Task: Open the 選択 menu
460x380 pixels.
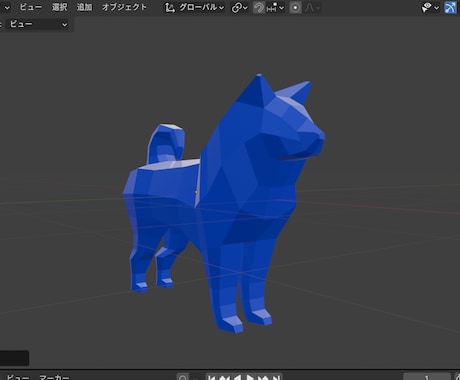Action: coord(59,7)
